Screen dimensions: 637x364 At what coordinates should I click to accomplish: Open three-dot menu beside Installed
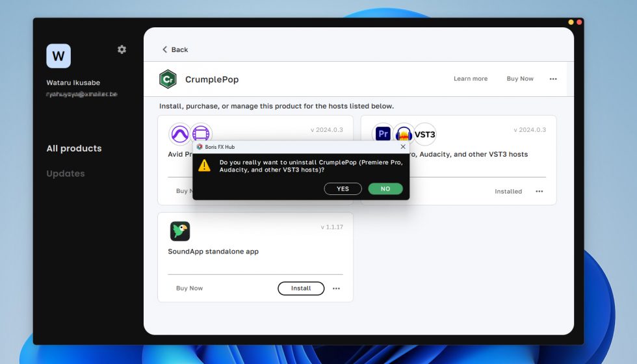pos(539,191)
